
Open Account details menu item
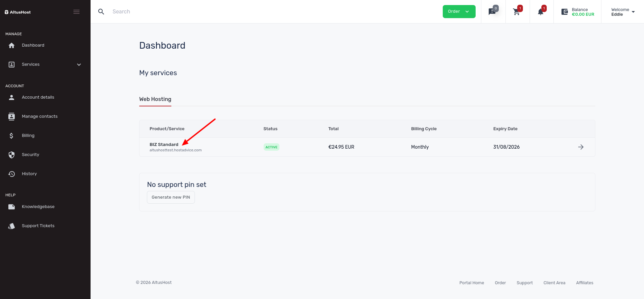pos(38,97)
